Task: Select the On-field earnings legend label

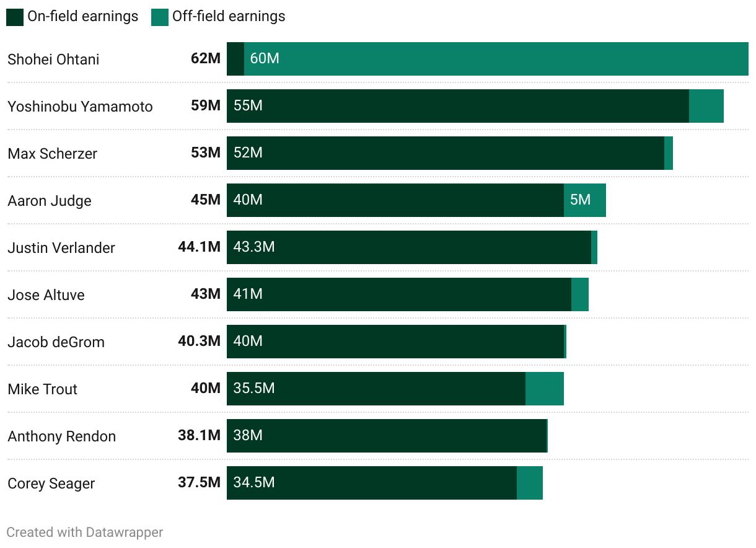Action: coord(83,16)
